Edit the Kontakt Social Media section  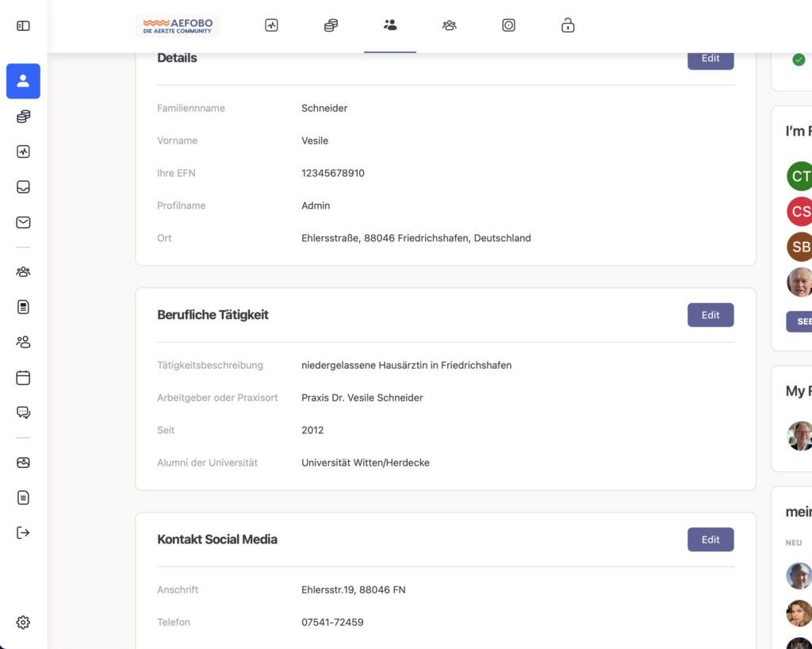coord(710,540)
